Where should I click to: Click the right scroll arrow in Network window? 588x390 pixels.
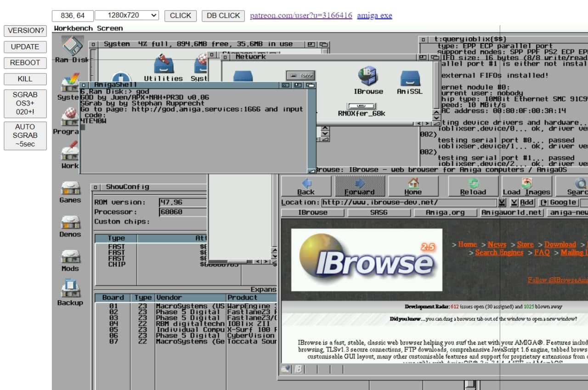tap(428, 124)
